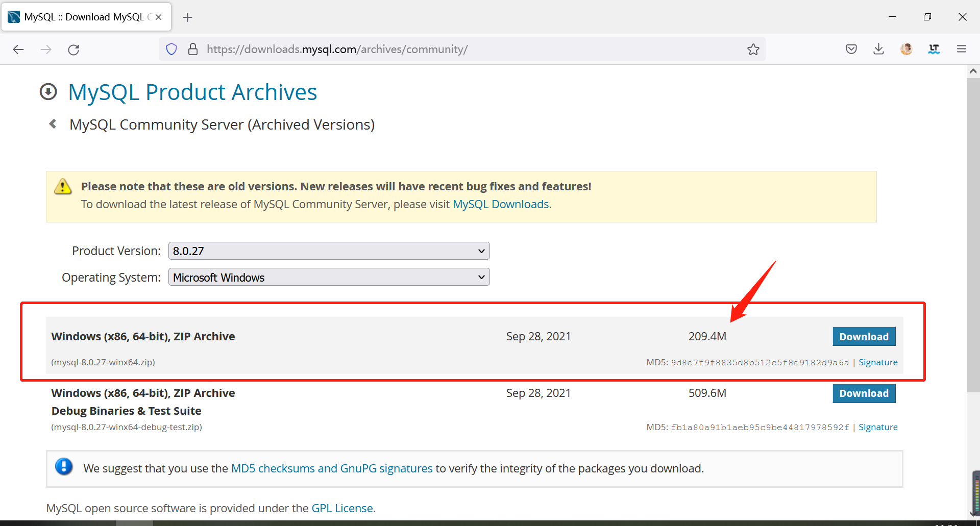980x526 pixels.
Task: Click the file size 509.6M
Action: [707, 393]
